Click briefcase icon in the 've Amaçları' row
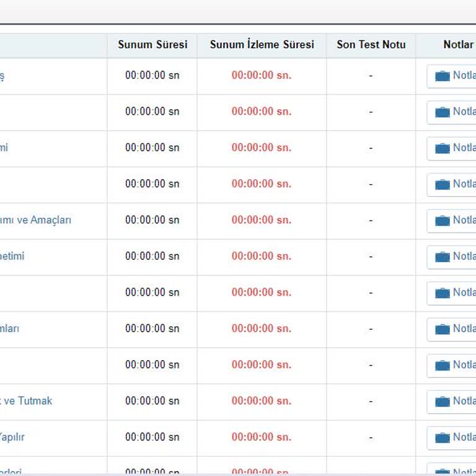 [x=442, y=221]
